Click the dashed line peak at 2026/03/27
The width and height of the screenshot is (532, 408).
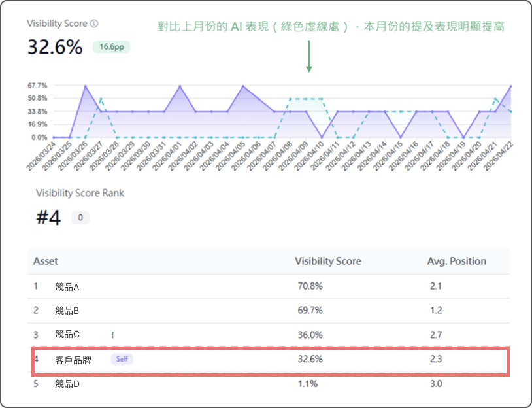tap(101, 99)
